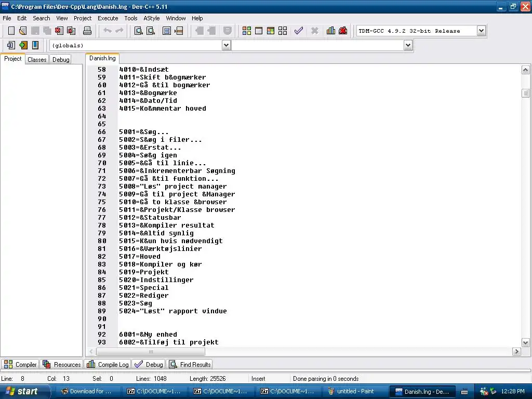Viewport: 532px width, 399px height.
Task: Open the Project menu
Action: 83,18
